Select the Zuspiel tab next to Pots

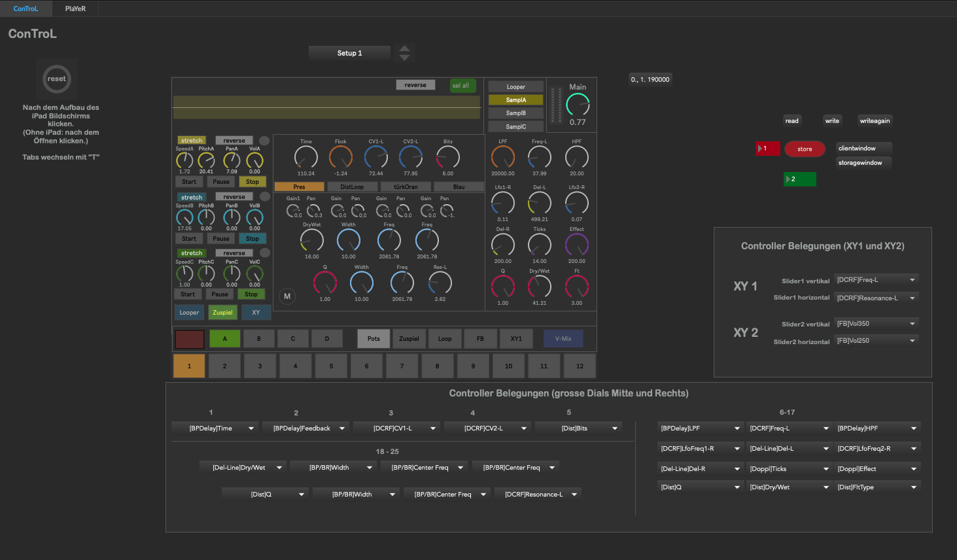point(409,339)
